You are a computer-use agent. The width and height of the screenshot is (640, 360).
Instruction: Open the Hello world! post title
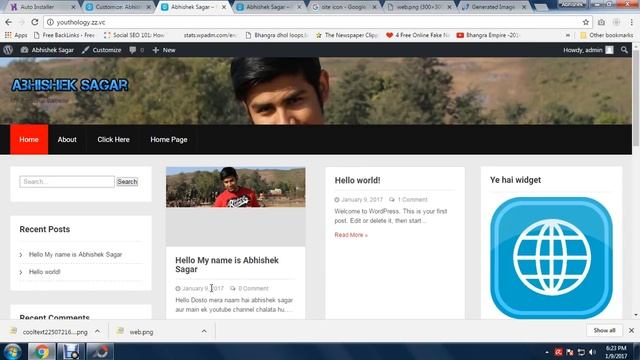(x=358, y=180)
